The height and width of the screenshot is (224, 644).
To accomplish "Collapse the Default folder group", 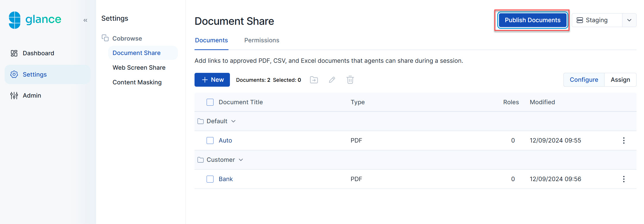I will pyautogui.click(x=233, y=121).
